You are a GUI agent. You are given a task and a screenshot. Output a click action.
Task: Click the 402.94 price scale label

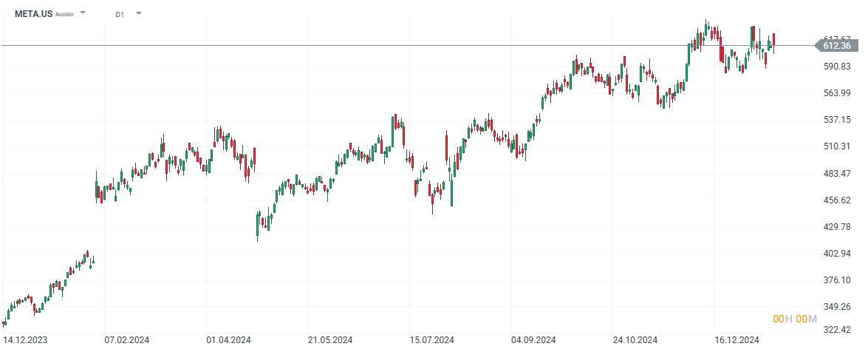click(837, 254)
